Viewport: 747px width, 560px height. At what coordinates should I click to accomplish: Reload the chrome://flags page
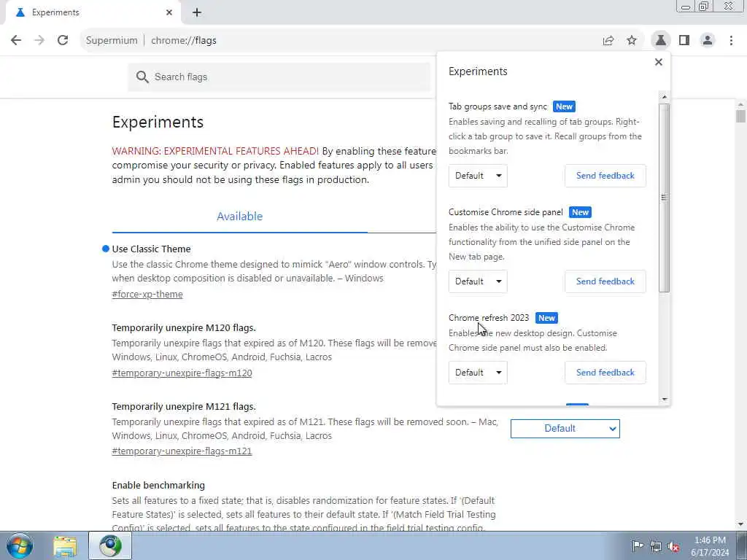click(63, 41)
